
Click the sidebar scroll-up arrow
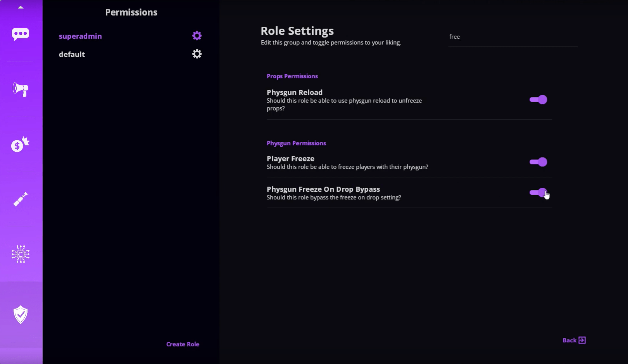[x=21, y=7]
